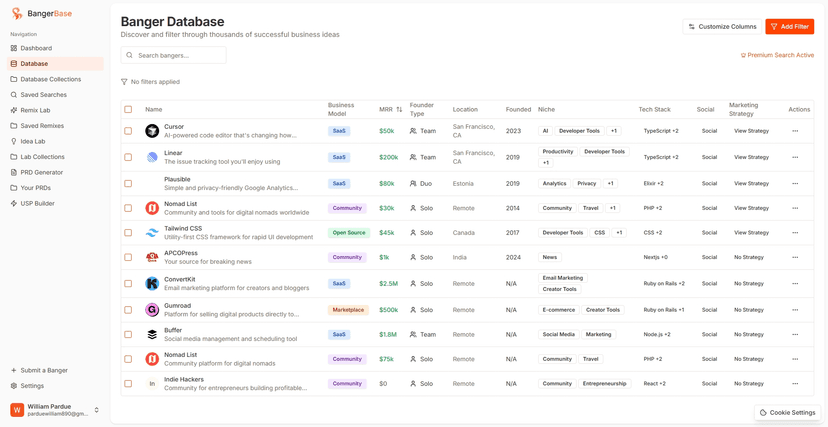828x427 pixels.
Task: View Strategy for Cursor
Action: [751, 131]
